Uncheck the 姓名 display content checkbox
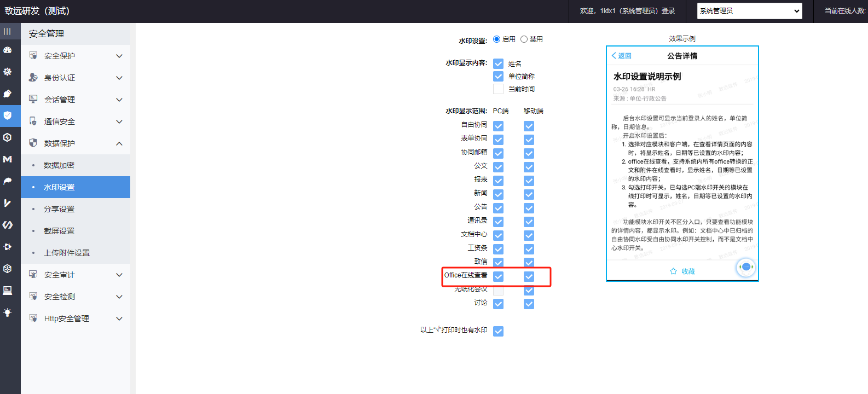The width and height of the screenshot is (868, 394). (498, 63)
